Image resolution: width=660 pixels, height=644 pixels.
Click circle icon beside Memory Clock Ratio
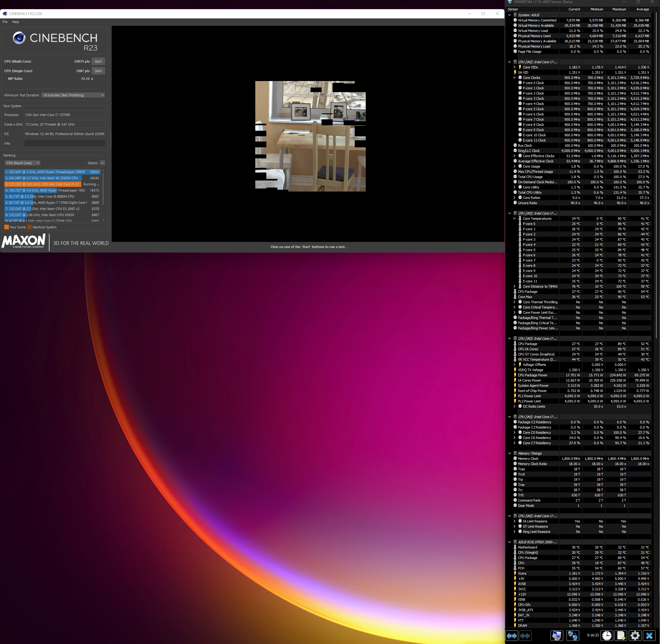[515, 464]
